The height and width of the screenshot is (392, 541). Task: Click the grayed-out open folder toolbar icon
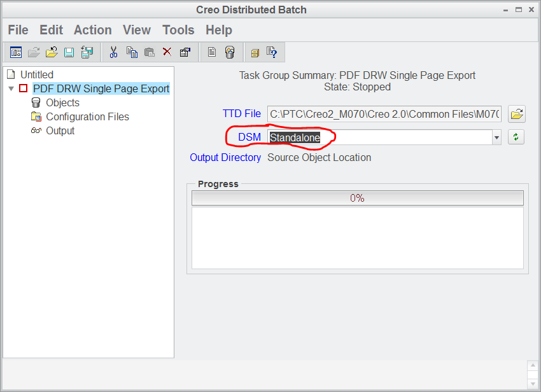click(x=34, y=52)
